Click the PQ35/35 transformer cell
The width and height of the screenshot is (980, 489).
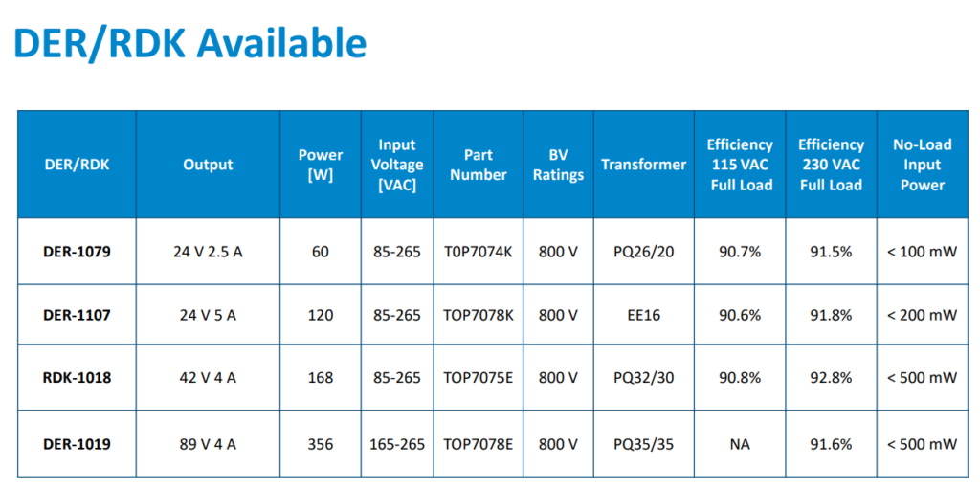pyautogui.click(x=643, y=444)
